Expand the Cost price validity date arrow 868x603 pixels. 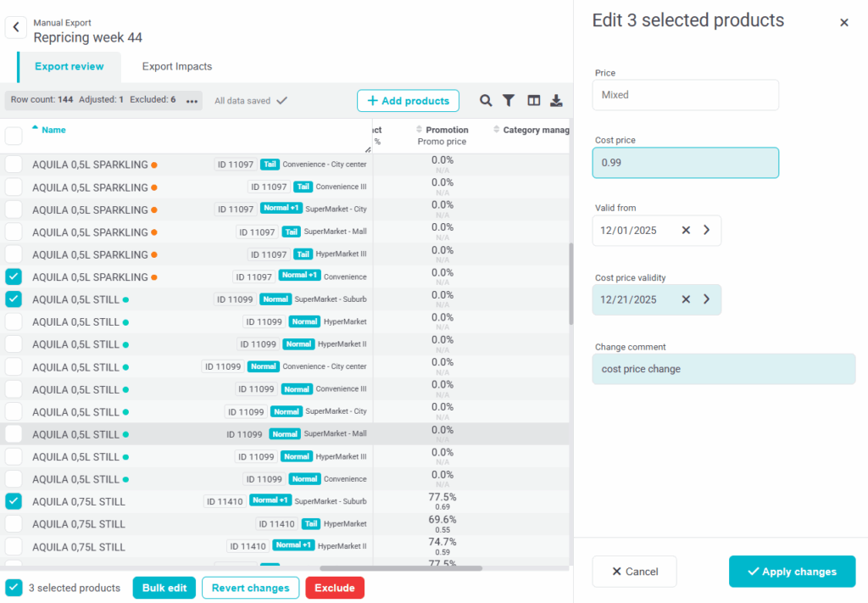point(707,299)
